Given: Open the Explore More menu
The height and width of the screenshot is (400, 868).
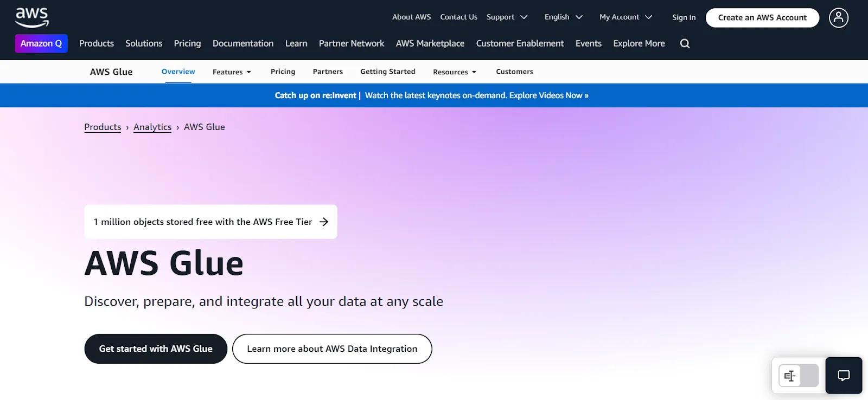Looking at the screenshot, I should click(x=639, y=43).
